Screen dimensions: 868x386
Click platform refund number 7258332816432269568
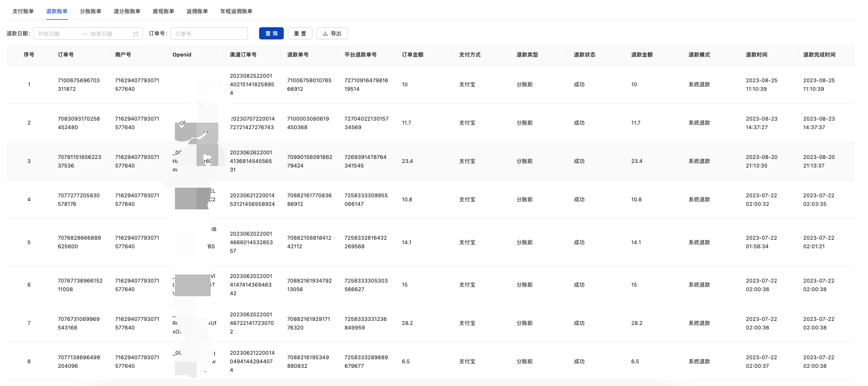click(x=366, y=242)
